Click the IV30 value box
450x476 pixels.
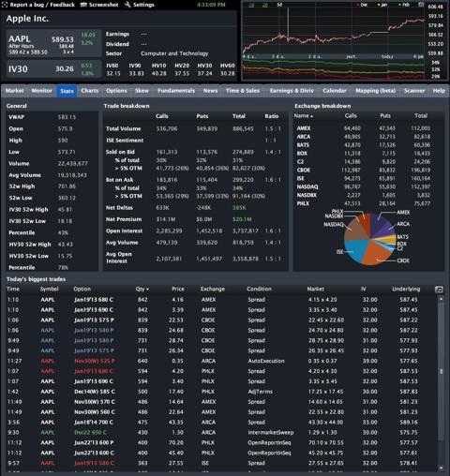53,69
